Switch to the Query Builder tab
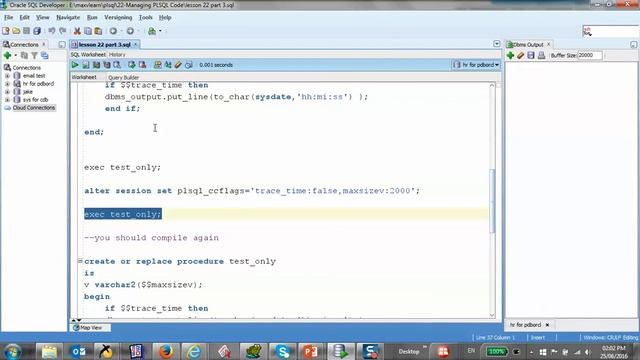The width and height of the screenshot is (640, 360). click(123, 77)
